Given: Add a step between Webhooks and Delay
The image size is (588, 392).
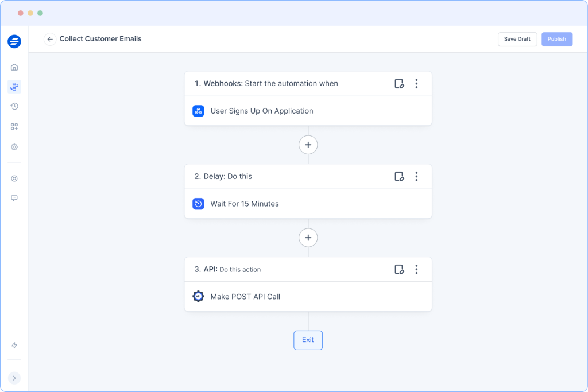Looking at the screenshot, I should click(308, 145).
